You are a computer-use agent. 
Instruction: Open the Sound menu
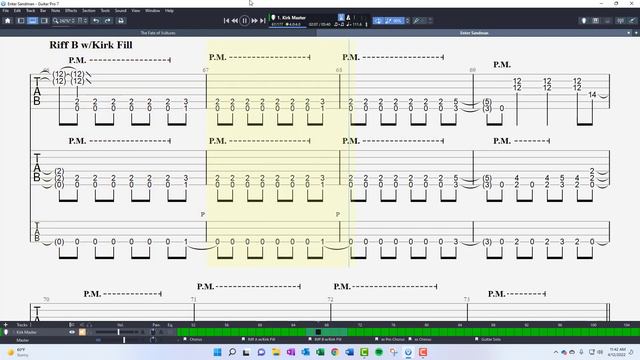[120, 11]
